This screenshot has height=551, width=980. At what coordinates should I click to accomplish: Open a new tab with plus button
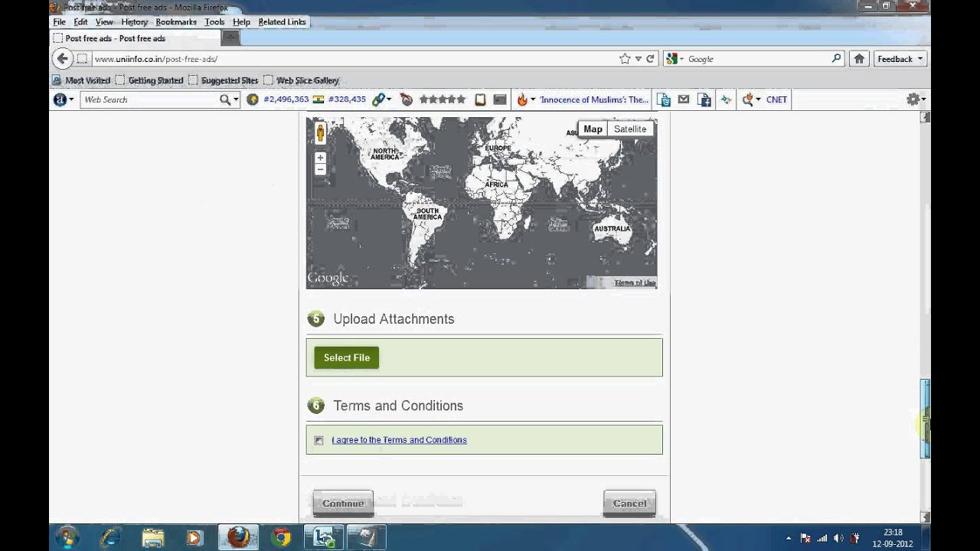(x=230, y=38)
